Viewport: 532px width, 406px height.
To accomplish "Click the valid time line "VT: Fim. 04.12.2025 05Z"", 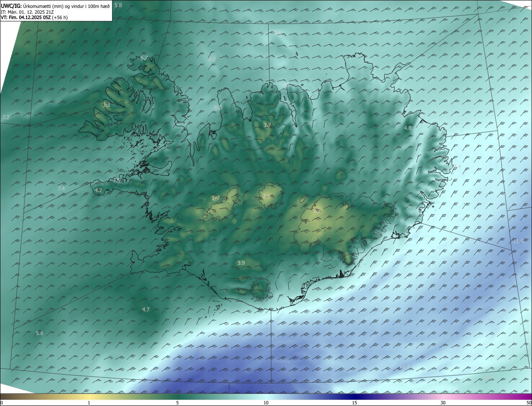I will pos(25,18).
